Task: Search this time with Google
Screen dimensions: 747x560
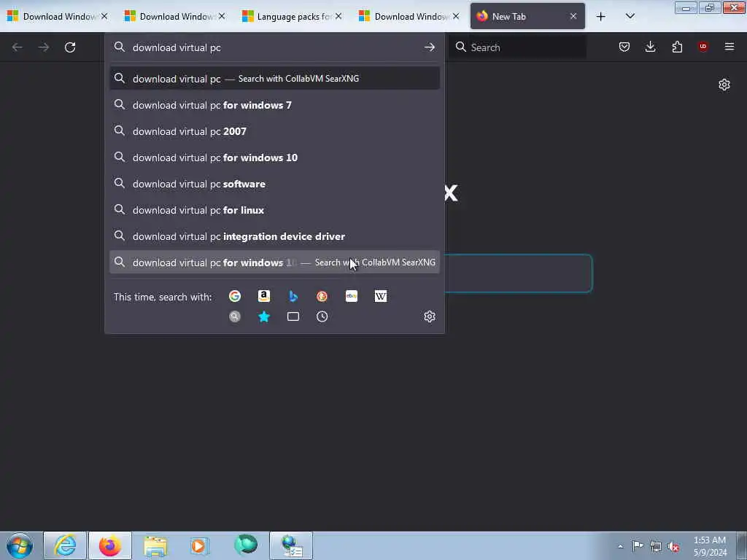Action: click(235, 296)
